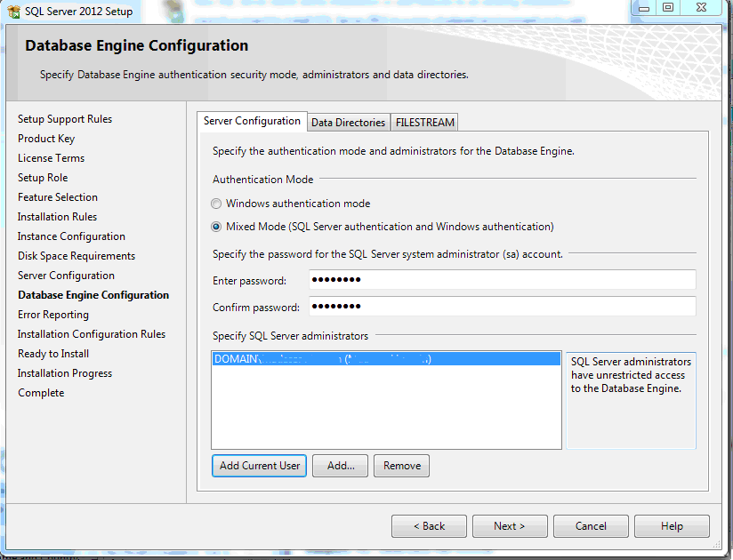
Task: Switch to the Data Directories tab
Action: pyautogui.click(x=348, y=123)
